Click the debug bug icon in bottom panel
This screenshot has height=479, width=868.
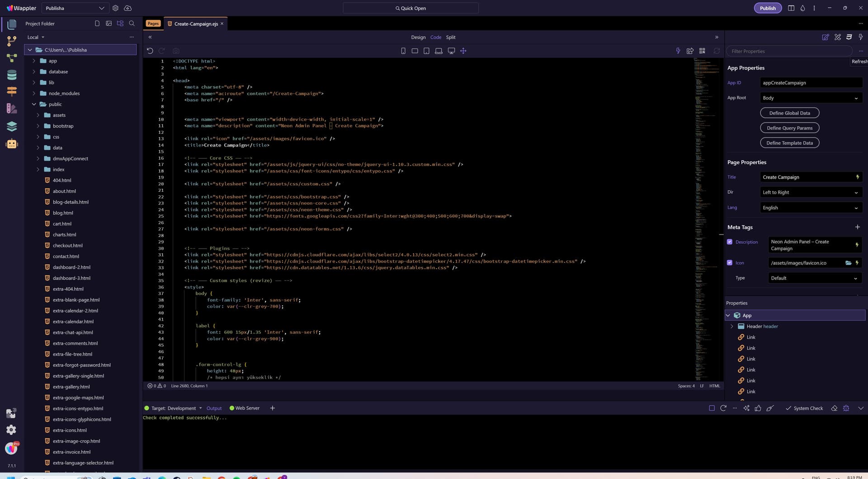click(846, 408)
